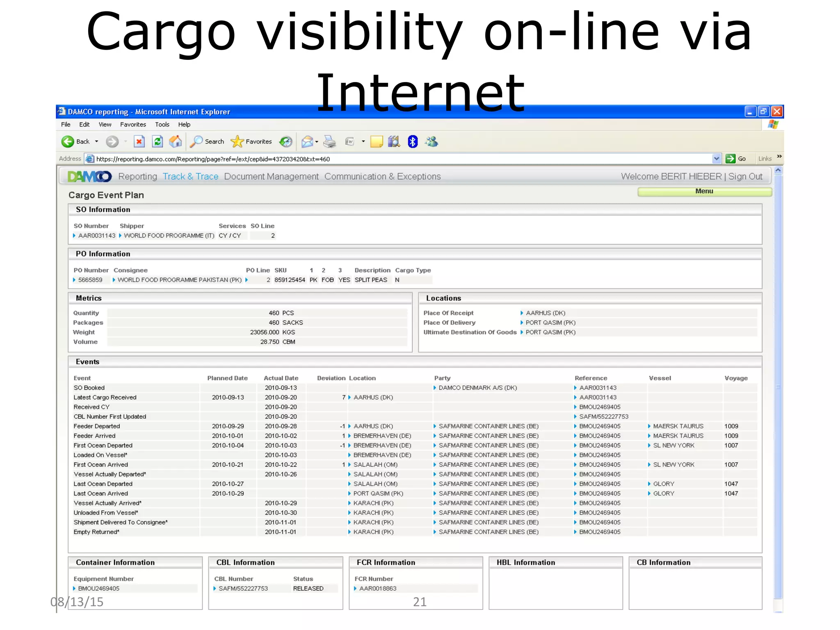Expand arrow next to PO Number 5665859
This screenshot has height=630, width=840.
[x=74, y=280]
